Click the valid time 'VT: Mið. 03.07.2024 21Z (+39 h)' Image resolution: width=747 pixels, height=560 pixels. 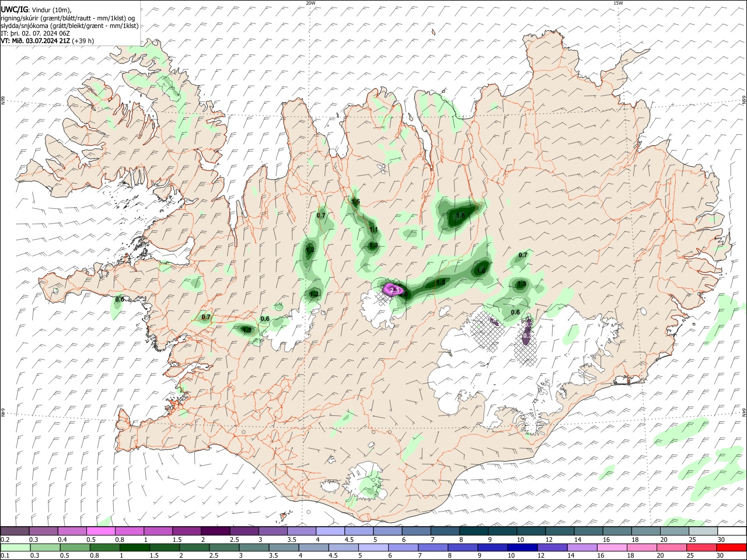(47, 41)
